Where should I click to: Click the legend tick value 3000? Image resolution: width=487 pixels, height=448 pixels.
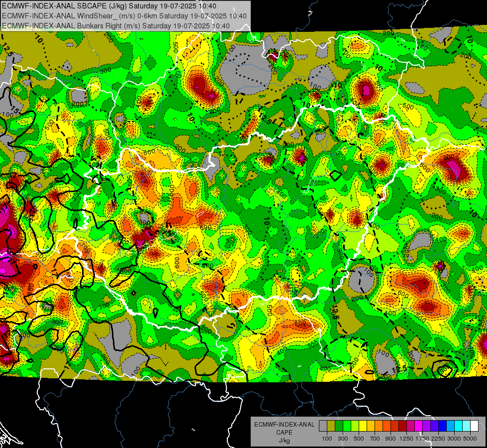[454, 439]
